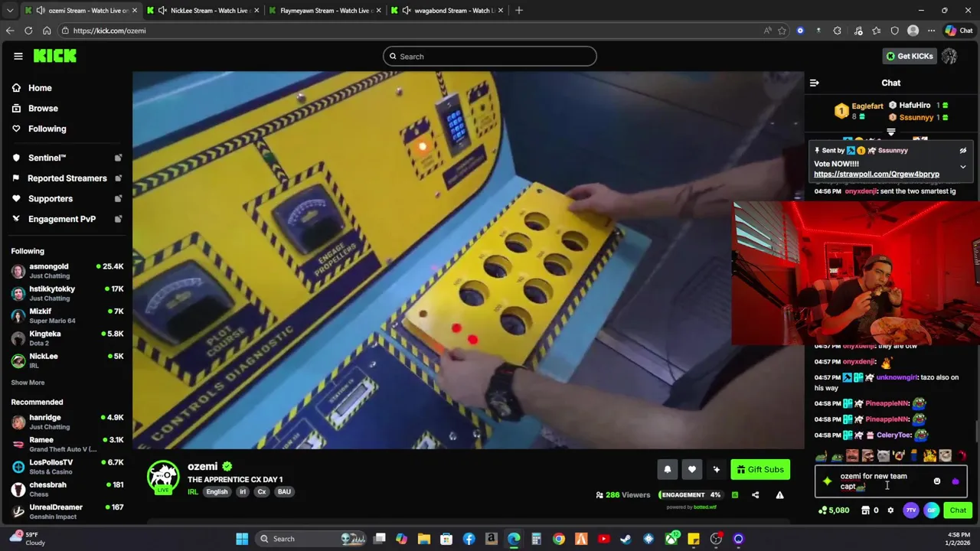Viewport: 980px width, 551px height.
Task: Click the BAU tag
Action: [284, 492]
